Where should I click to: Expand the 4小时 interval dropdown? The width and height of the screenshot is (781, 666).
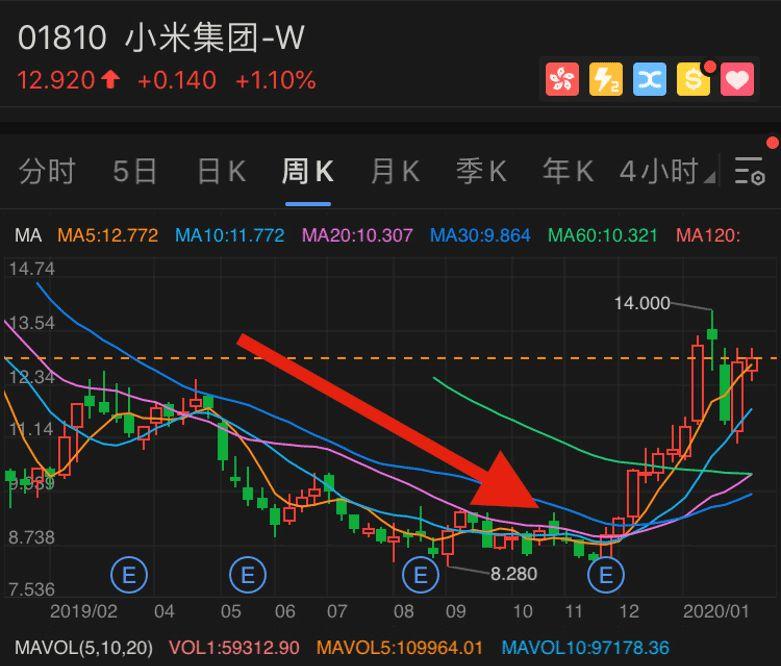tap(667, 171)
